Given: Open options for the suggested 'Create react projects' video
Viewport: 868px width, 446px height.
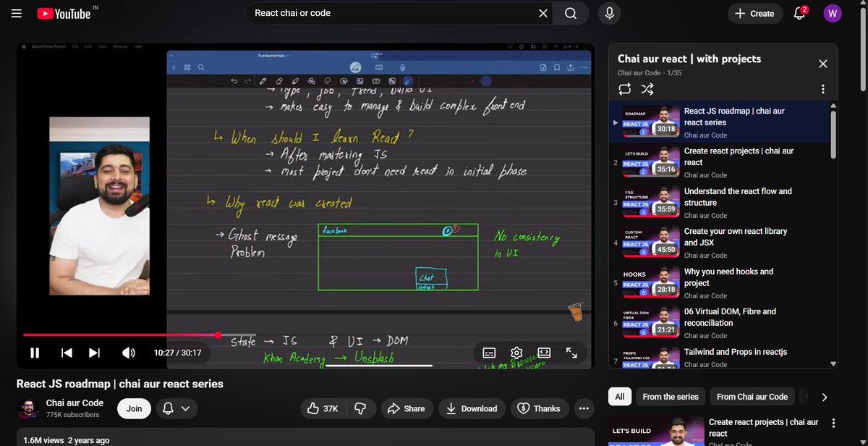Looking at the screenshot, I should click(x=833, y=423).
